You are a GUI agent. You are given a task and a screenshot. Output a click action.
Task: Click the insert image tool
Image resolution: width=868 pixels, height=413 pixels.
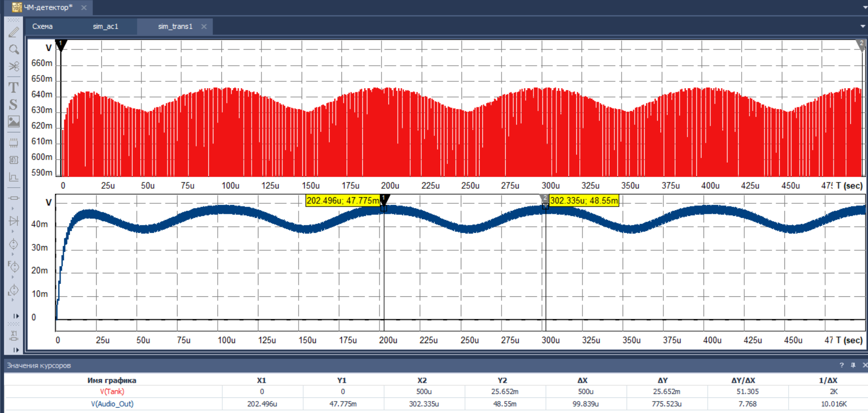point(14,122)
